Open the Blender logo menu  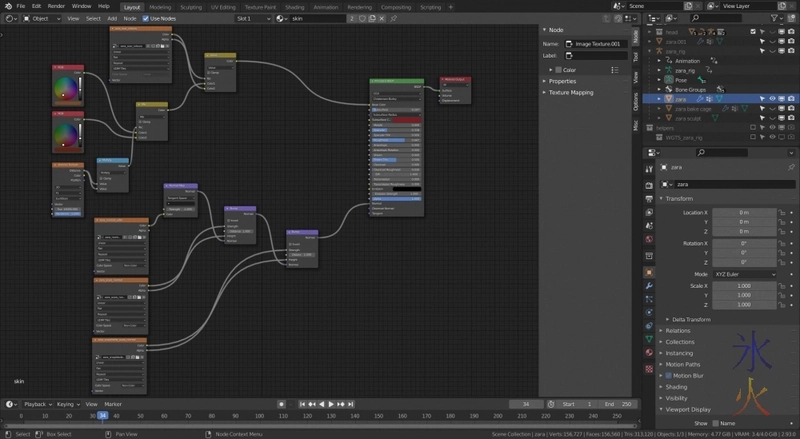tap(8, 6)
